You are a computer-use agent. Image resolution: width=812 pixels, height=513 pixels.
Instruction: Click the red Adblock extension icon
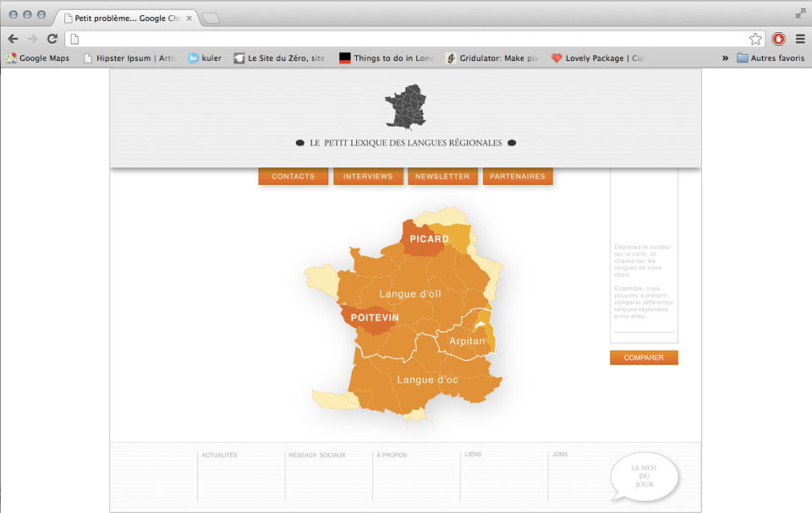click(778, 39)
